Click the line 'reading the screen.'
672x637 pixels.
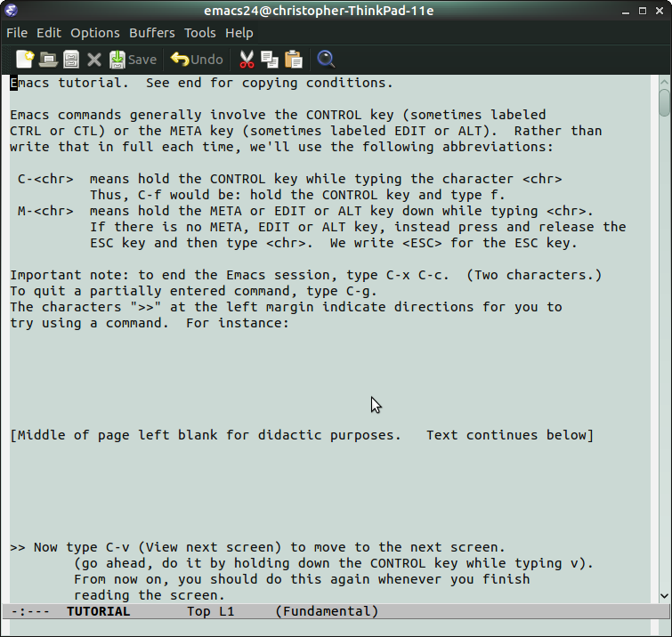point(150,595)
